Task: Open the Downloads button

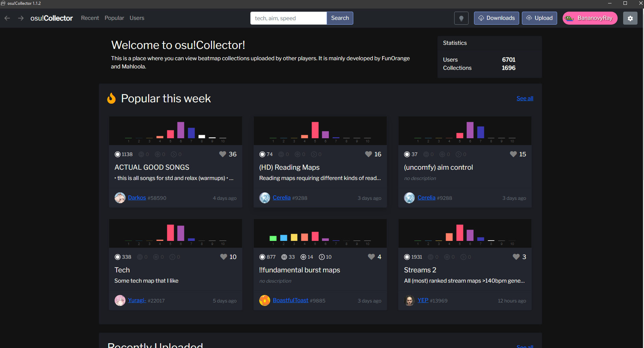Action: (x=496, y=18)
